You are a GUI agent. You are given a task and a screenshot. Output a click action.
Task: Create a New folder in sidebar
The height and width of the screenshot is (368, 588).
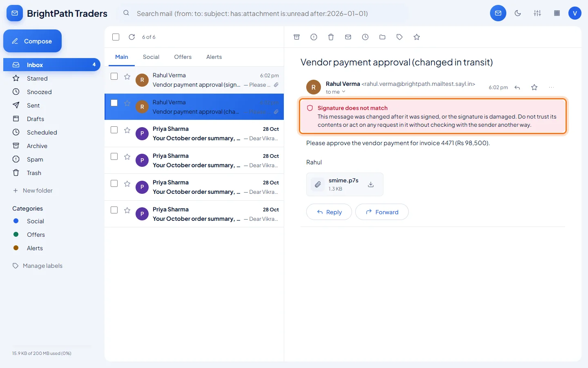[x=33, y=191]
